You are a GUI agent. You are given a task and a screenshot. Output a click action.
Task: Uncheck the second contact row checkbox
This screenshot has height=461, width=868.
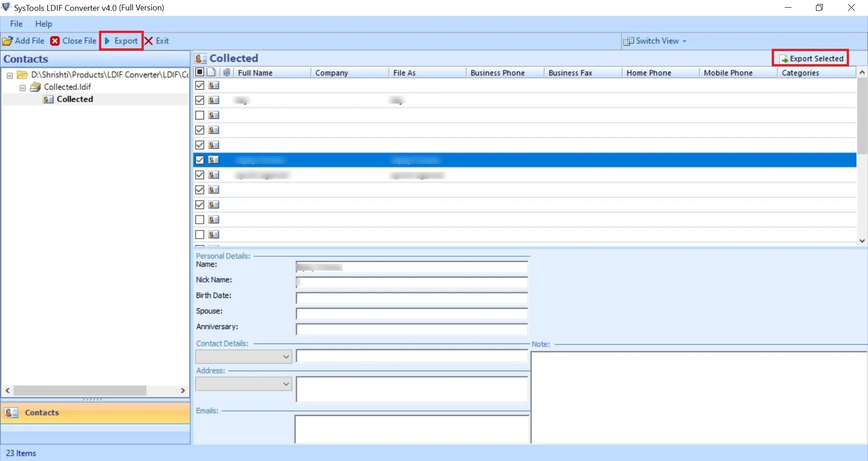(199, 100)
